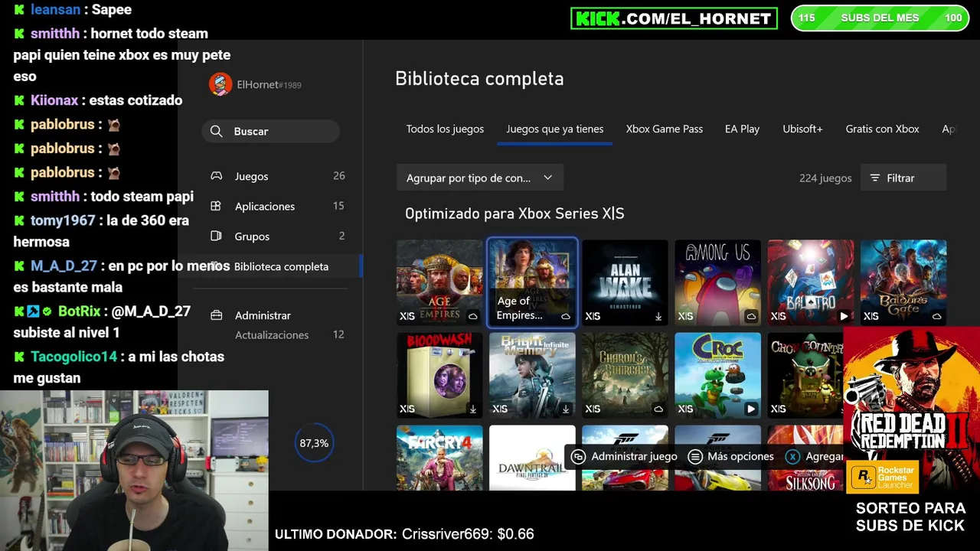
Task: Open the EA Play tab
Action: tap(742, 129)
